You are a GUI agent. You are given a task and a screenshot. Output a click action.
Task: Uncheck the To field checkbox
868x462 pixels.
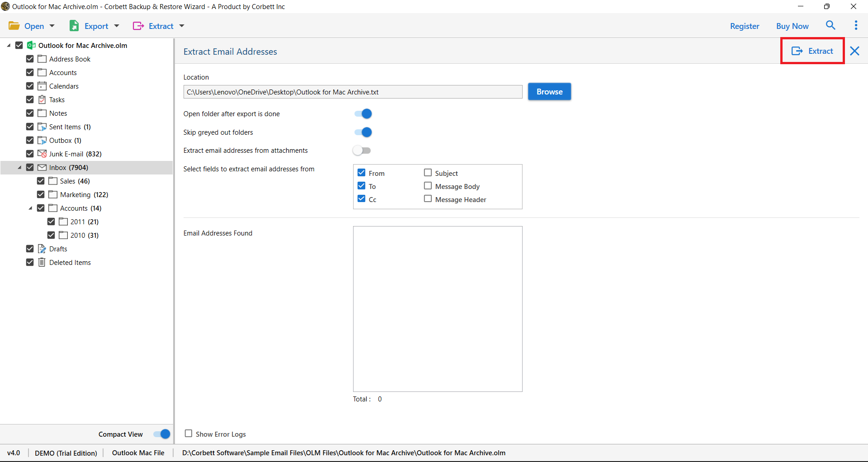(x=361, y=185)
